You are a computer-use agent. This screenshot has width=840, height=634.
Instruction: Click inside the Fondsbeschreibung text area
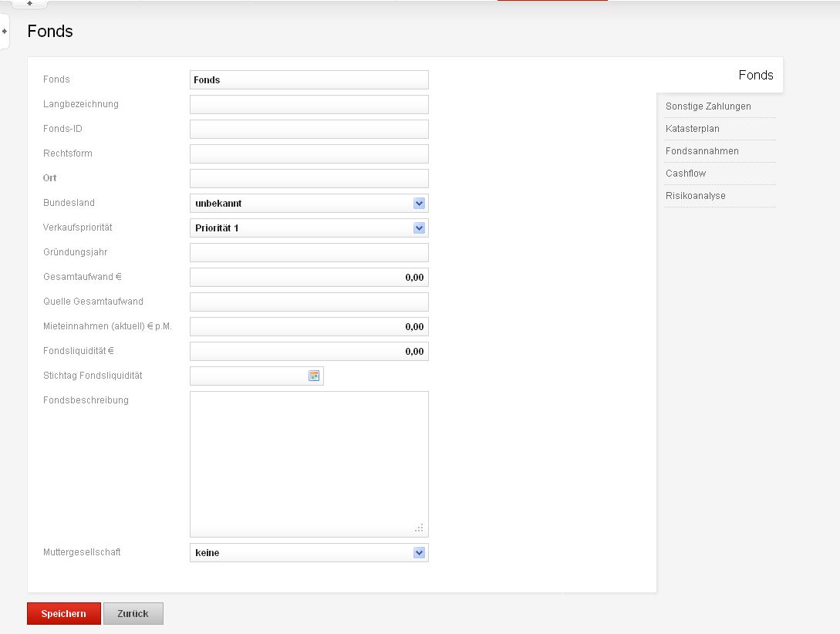pyautogui.click(x=309, y=464)
